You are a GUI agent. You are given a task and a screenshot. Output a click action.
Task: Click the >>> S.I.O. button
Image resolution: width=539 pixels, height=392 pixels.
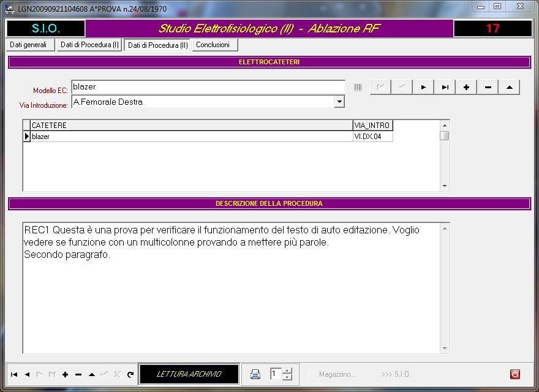[x=396, y=374]
